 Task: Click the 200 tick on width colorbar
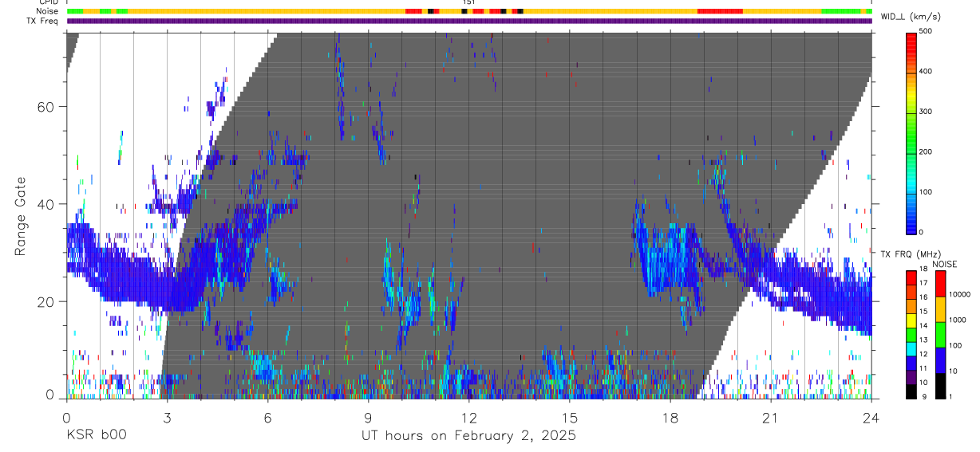tap(926, 151)
